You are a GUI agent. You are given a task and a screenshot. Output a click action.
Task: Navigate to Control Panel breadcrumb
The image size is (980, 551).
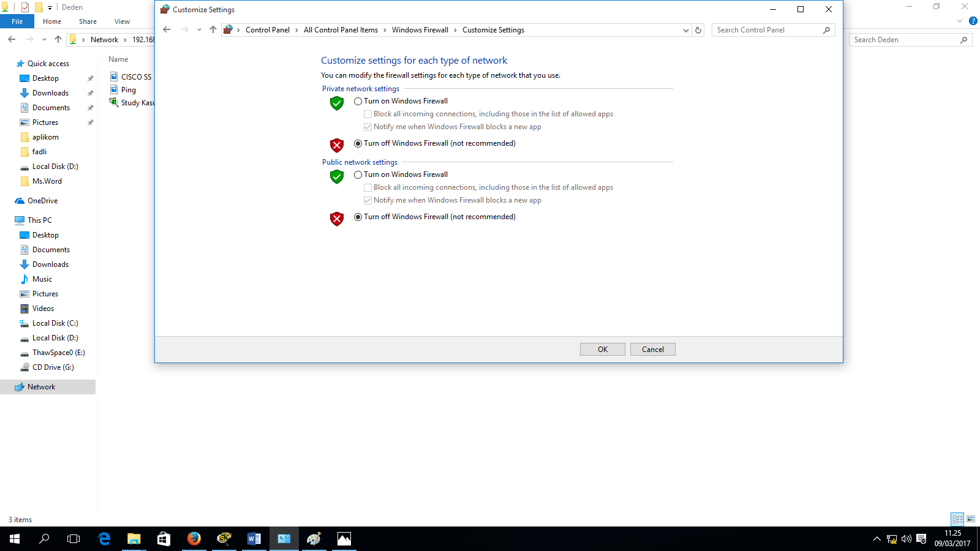point(268,30)
